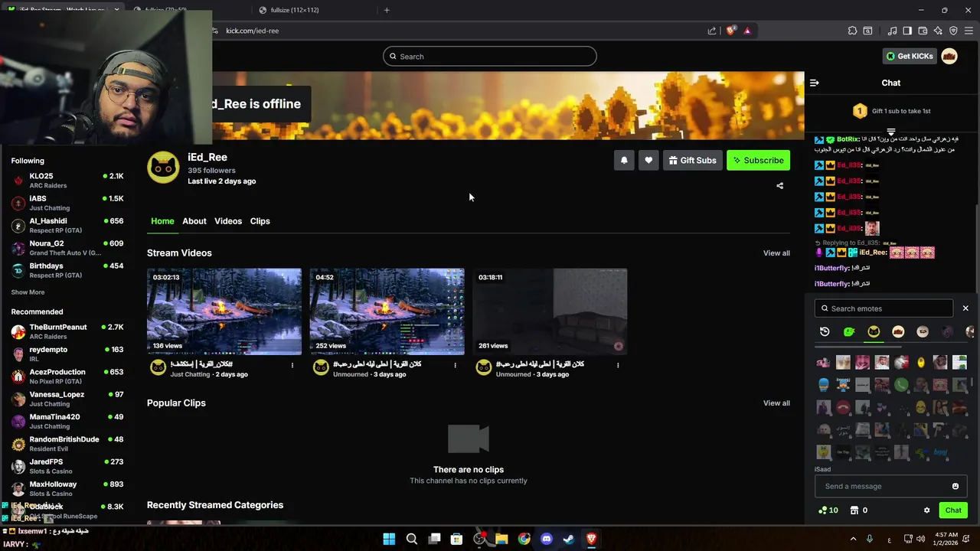This screenshot has height=551, width=980.
Task: Open browser extensions puzzle icon
Action: [852, 31]
